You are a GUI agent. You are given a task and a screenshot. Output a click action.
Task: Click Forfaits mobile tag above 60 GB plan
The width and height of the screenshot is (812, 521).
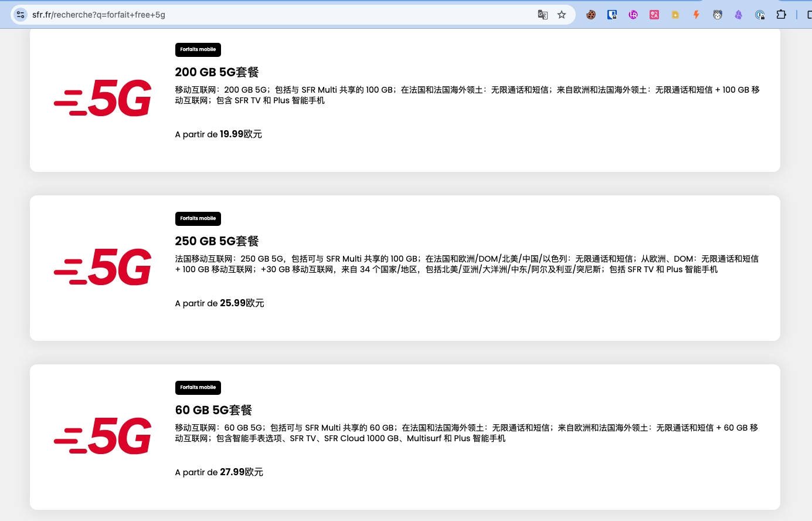tap(198, 388)
